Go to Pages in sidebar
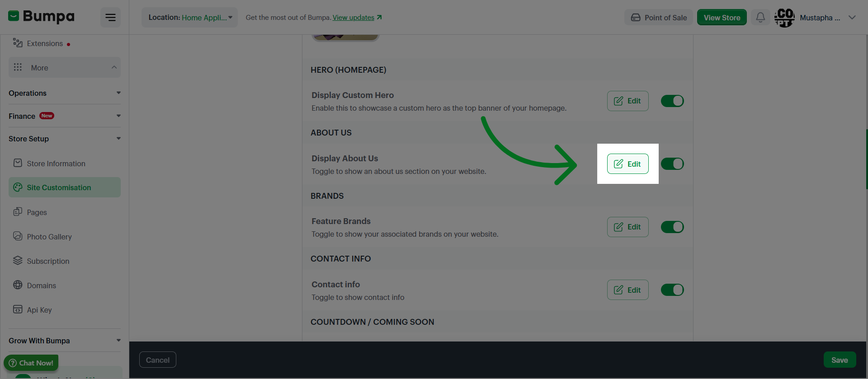 [65, 212]
